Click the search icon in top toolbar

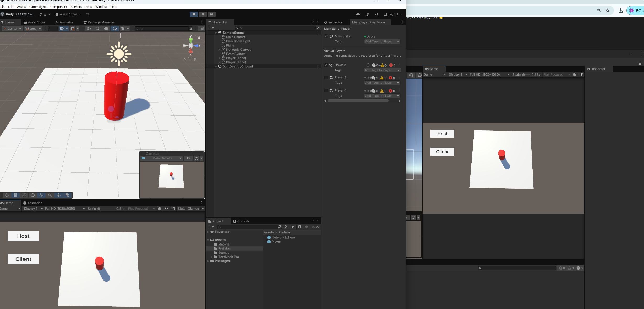[376, 14]
